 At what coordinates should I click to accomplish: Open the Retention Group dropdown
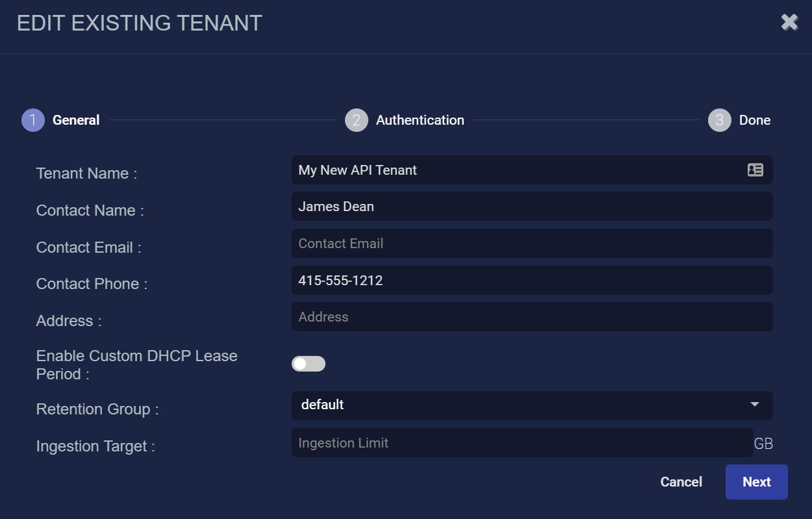(520, 405)
